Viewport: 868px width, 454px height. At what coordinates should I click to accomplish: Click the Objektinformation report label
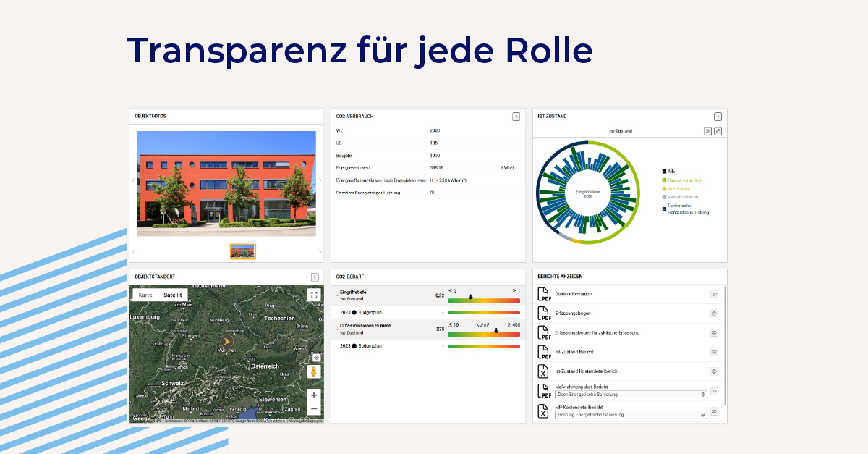click(574, 294)
